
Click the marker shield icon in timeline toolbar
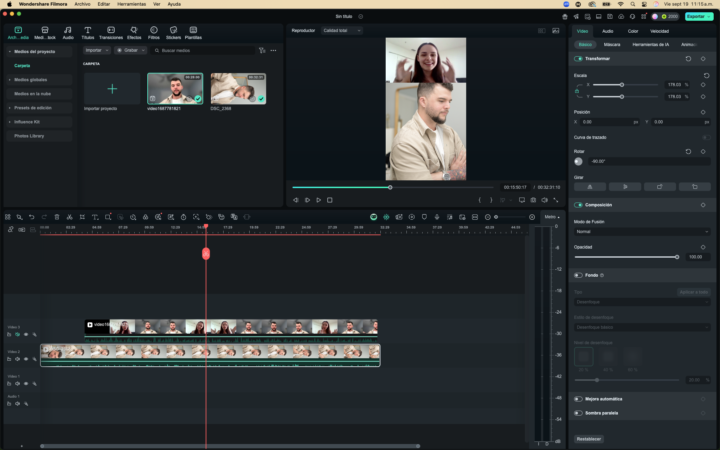424,217
